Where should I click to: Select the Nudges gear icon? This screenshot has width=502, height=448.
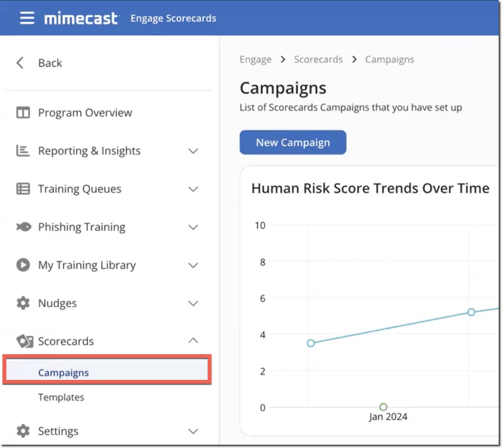pyautogui.click(x=23, y=303)
